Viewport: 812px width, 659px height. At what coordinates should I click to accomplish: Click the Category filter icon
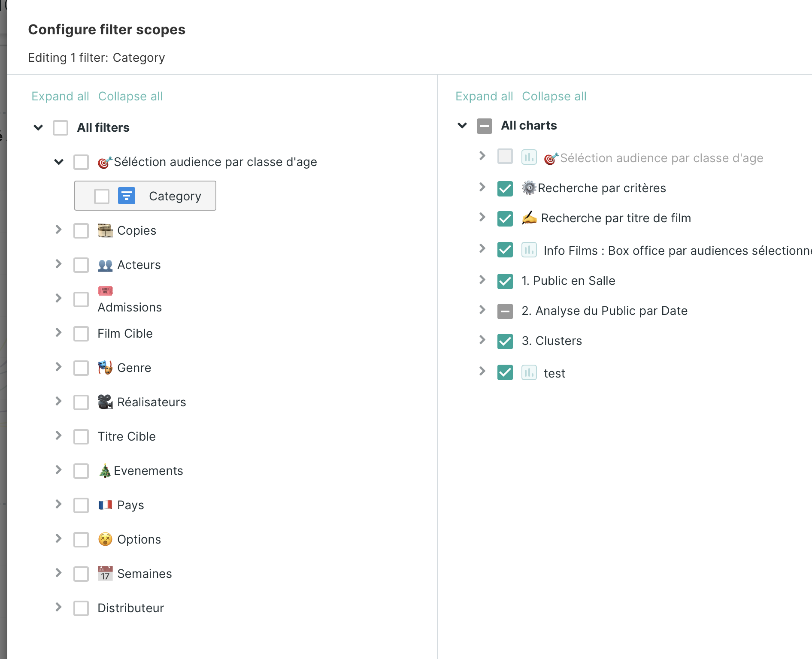(x=126, y=196)
